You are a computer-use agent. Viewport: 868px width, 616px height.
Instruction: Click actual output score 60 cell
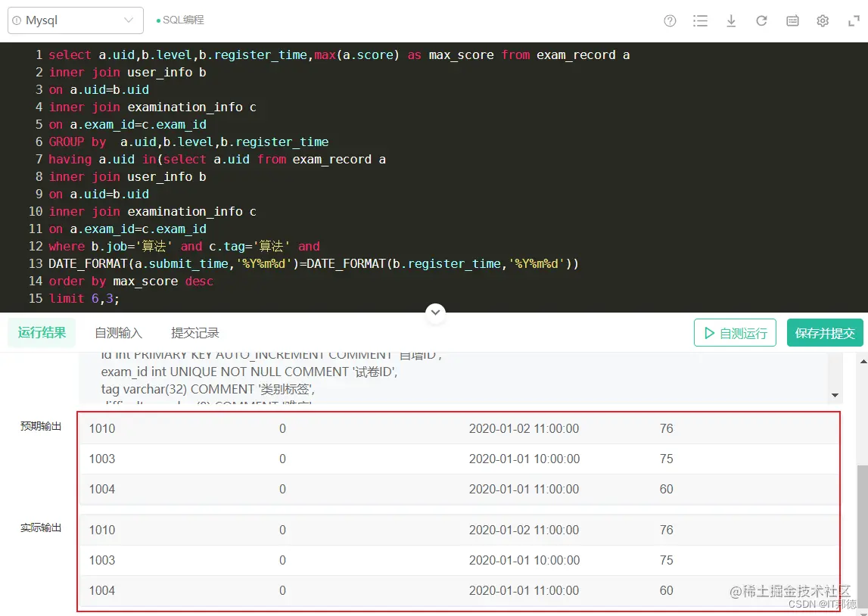pyautogui.click(x=666, y=590)
